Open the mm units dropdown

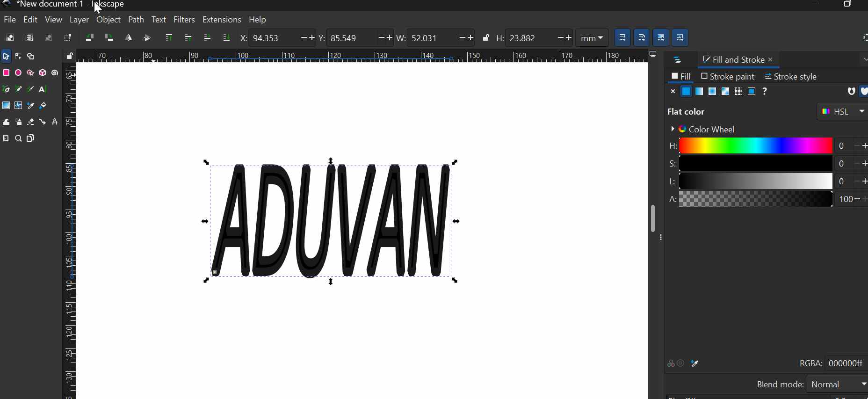click(592, 38)
